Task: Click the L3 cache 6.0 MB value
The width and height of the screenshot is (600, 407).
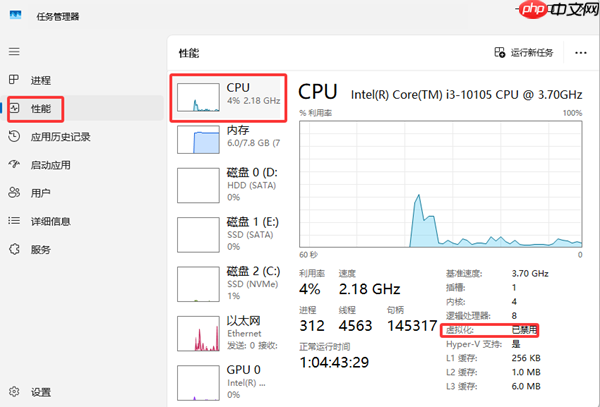Action: pos(526,386)
